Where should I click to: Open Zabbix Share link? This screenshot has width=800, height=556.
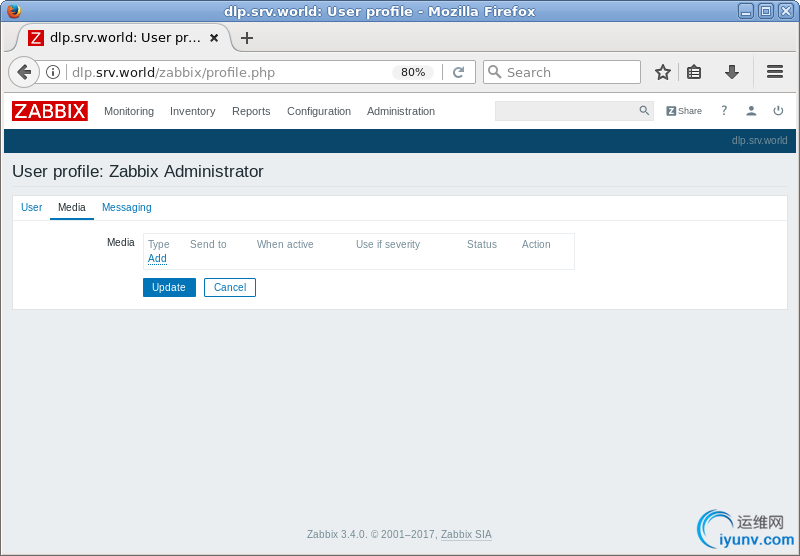pyautogui.click(x=684, y=111)
